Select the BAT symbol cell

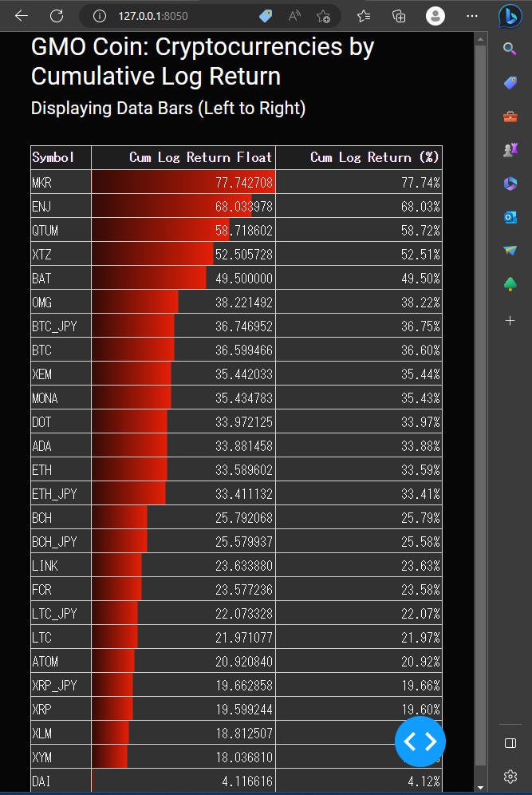tap(61, 278)
